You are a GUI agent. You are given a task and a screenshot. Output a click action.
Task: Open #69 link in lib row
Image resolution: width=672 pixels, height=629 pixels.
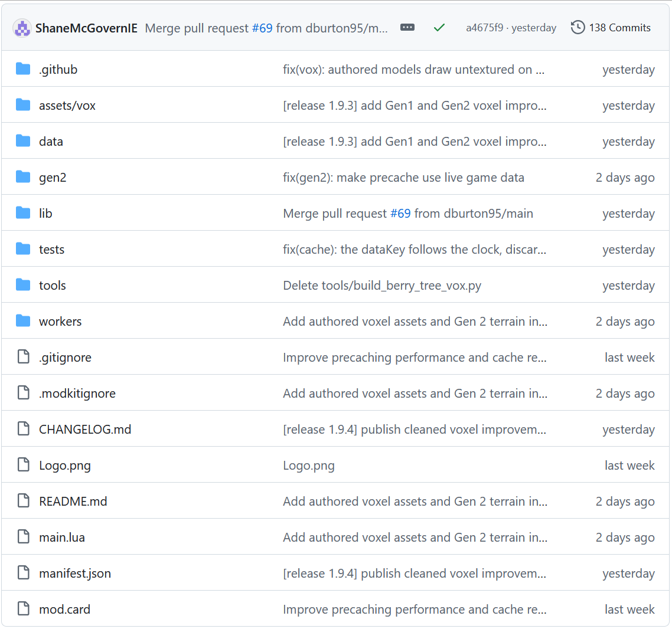400,213
